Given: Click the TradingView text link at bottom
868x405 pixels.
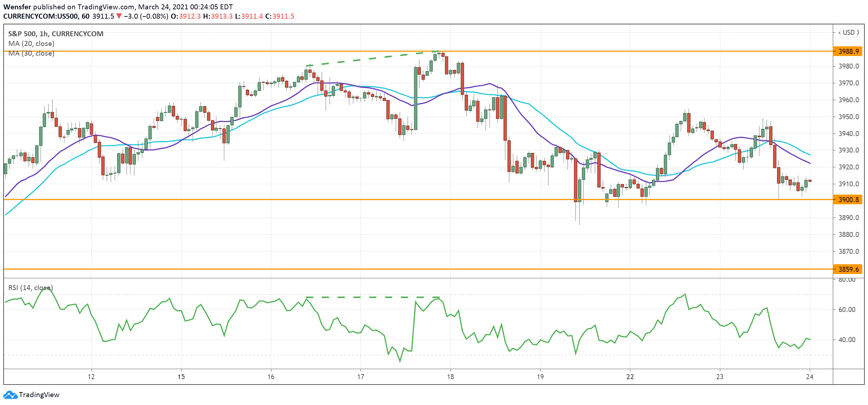Looking at the screenshot, I should [x=39, y=395].
